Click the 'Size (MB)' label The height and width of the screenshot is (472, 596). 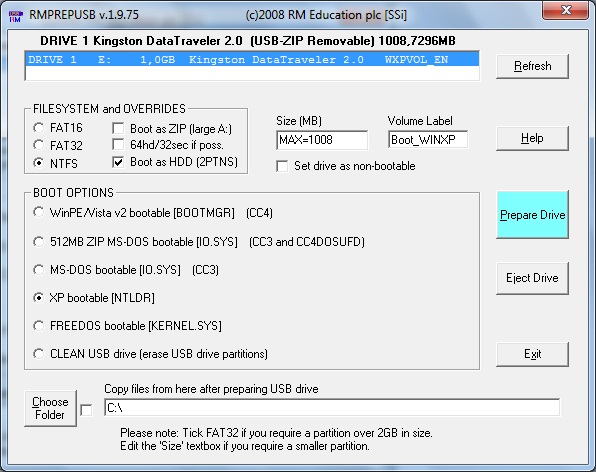299,121
